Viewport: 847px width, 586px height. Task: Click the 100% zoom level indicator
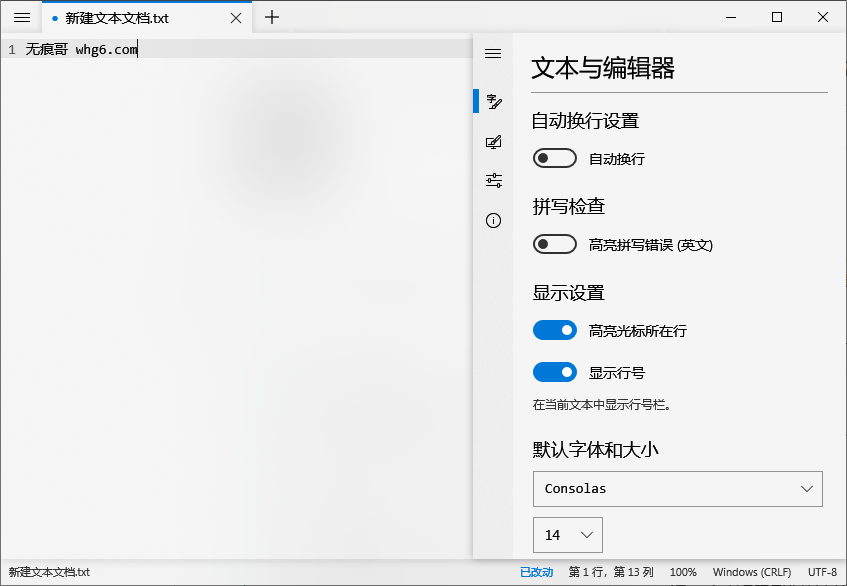coord(683,571)
